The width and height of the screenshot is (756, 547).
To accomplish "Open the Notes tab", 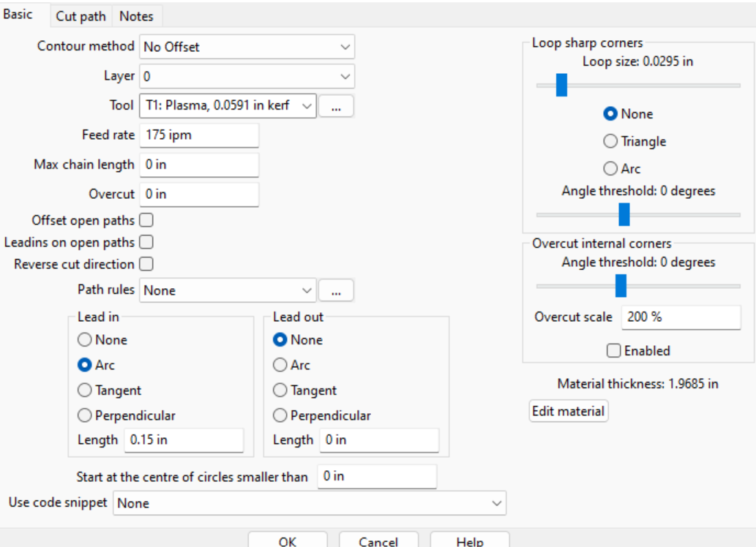I will click(136, 16).
